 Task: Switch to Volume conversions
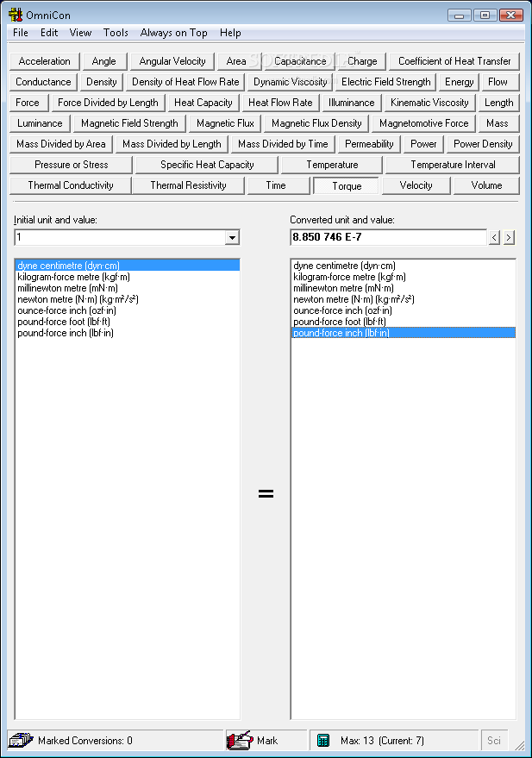tap(486, 186)
